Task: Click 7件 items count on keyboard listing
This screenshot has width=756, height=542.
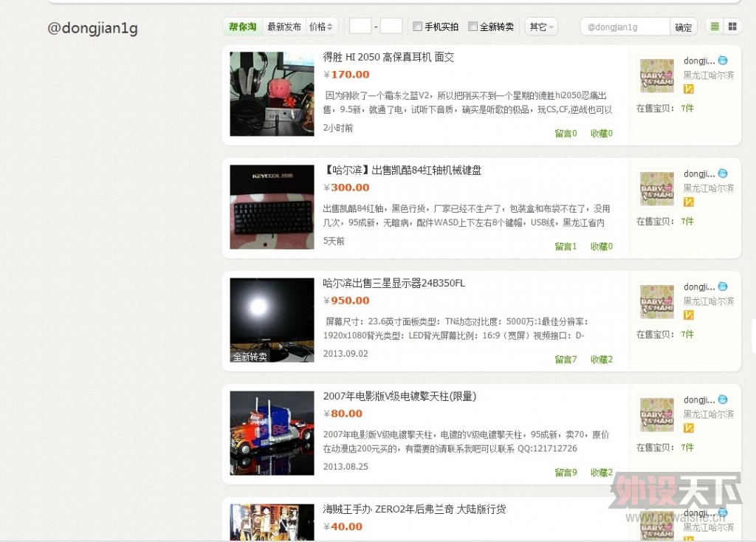Action: 687,222
